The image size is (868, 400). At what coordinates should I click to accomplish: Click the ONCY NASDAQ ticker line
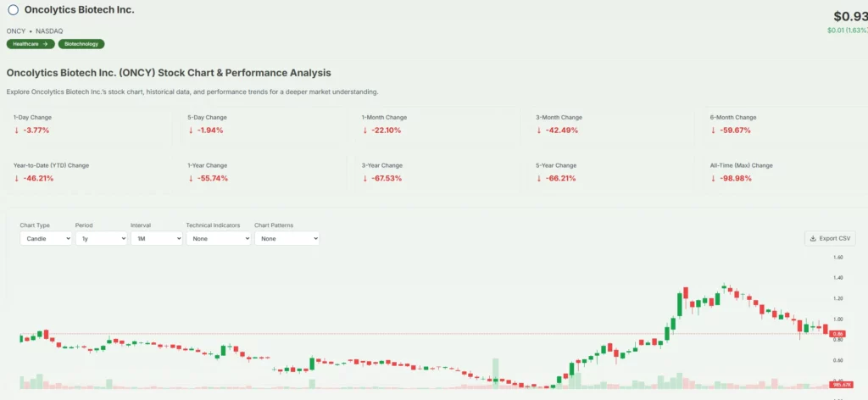pyautogui.click(x=34, y=31)
